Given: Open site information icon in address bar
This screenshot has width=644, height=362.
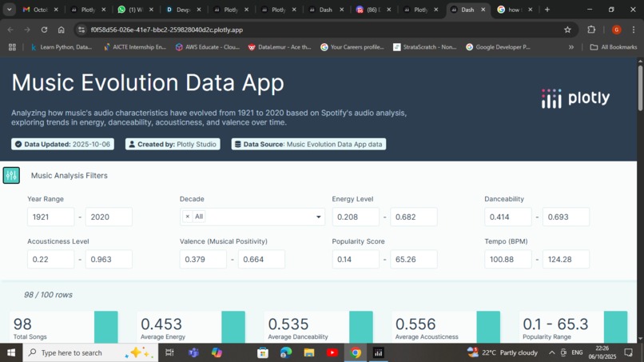Looking at the screenshot, I should tap(81, 30).
